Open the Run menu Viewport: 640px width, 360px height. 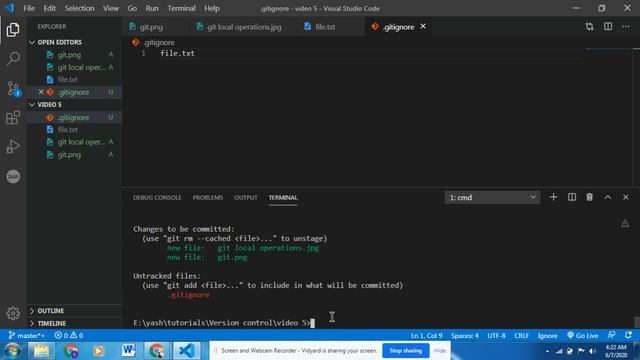152,8
